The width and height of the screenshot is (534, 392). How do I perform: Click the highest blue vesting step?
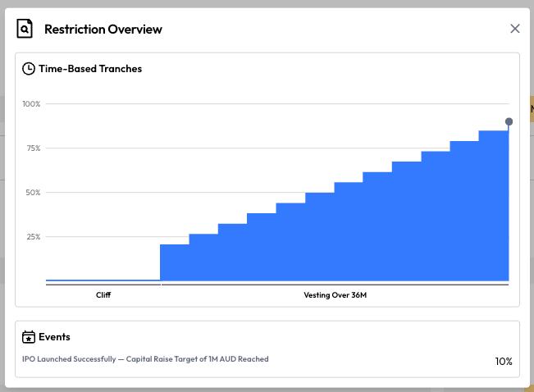click(x=494, y=206)
